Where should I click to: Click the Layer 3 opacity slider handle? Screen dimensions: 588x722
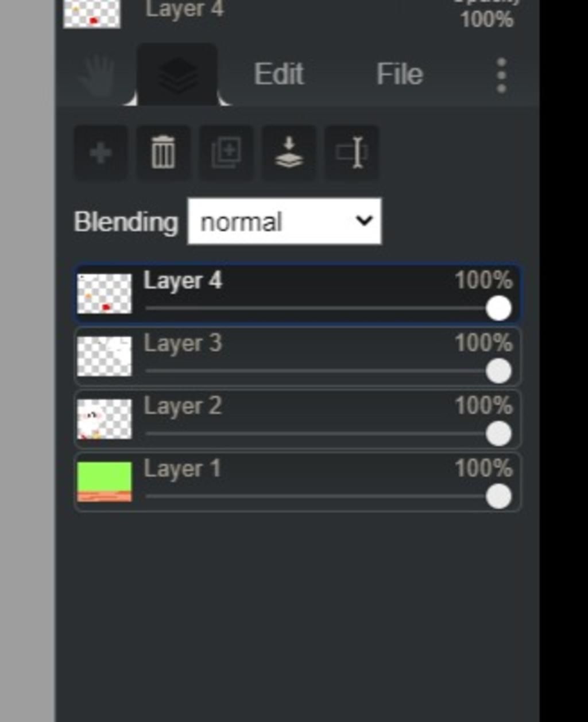pyautogui.click(x=498, y=371)
